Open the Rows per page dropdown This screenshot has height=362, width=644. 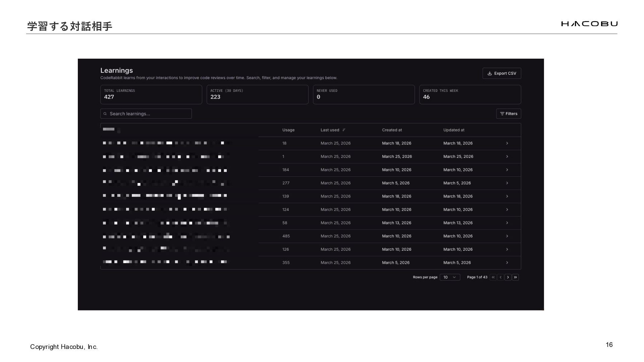[x=449, y=277]
